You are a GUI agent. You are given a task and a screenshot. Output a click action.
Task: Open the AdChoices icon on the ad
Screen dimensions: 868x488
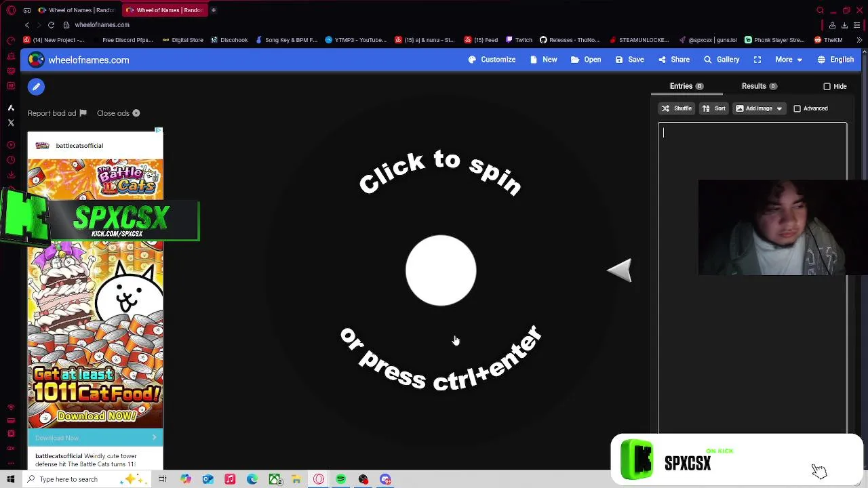pyautogui.click(x=159, y=129)
